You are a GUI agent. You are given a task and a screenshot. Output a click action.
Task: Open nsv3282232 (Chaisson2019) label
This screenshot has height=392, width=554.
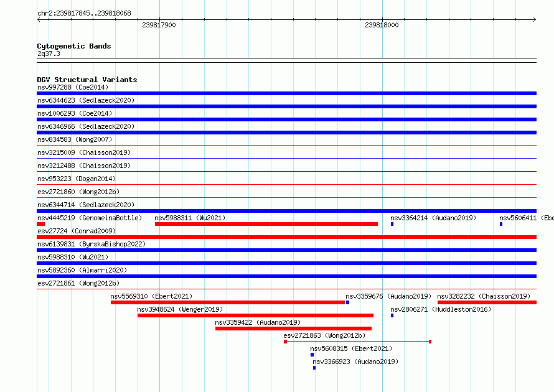[484, 296]
